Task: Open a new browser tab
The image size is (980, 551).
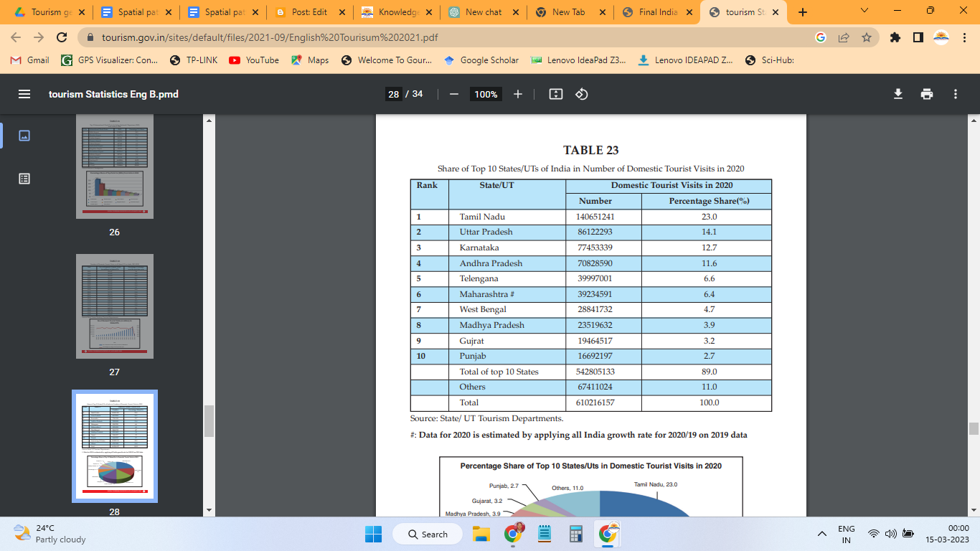Action: [803, 12]
